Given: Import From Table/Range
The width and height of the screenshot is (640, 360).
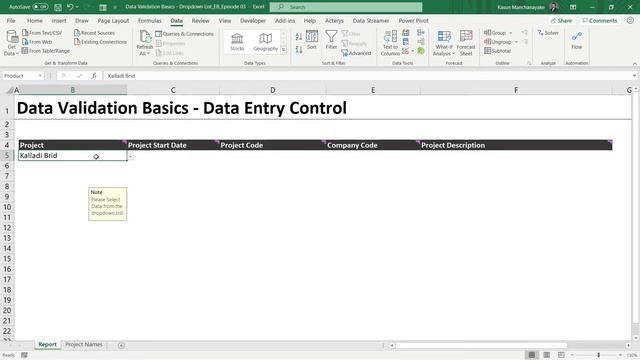Looking at the screenshot, I should [x=46, y=51].
